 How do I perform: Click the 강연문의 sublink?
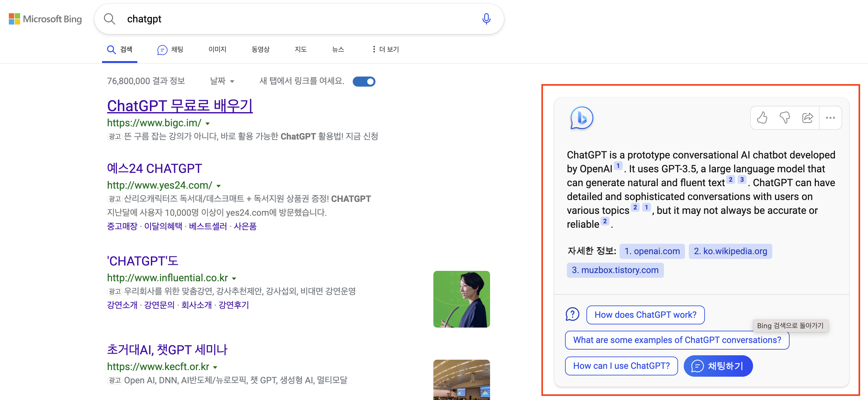point(159,305)
